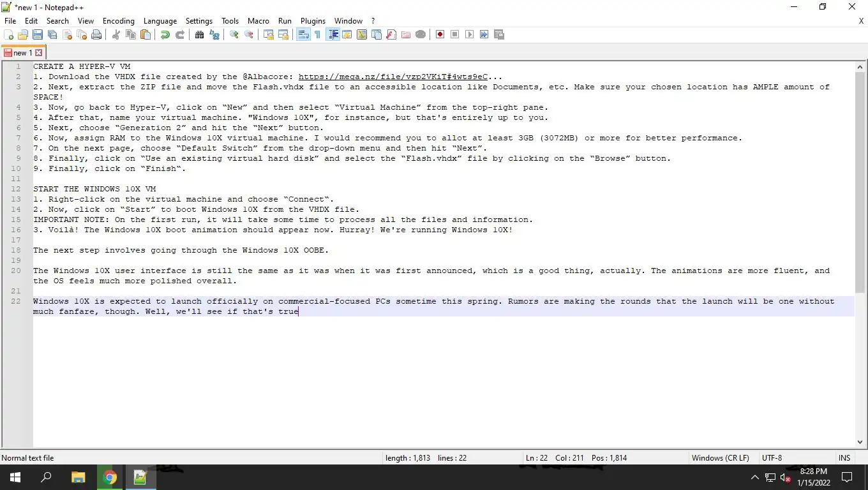Start macro recording with red dot
The height and width of the screenshot is (490, 868).
pyautogui.click(x=440, y=34)
